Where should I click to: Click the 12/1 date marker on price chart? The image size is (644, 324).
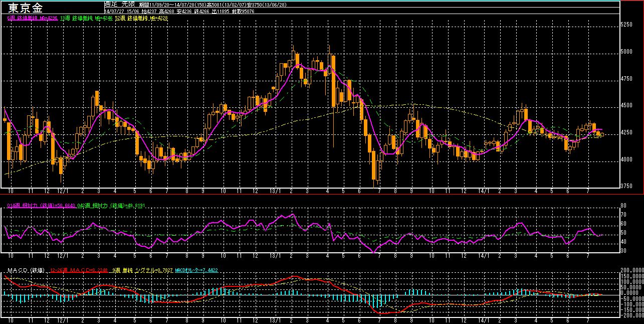63,192
